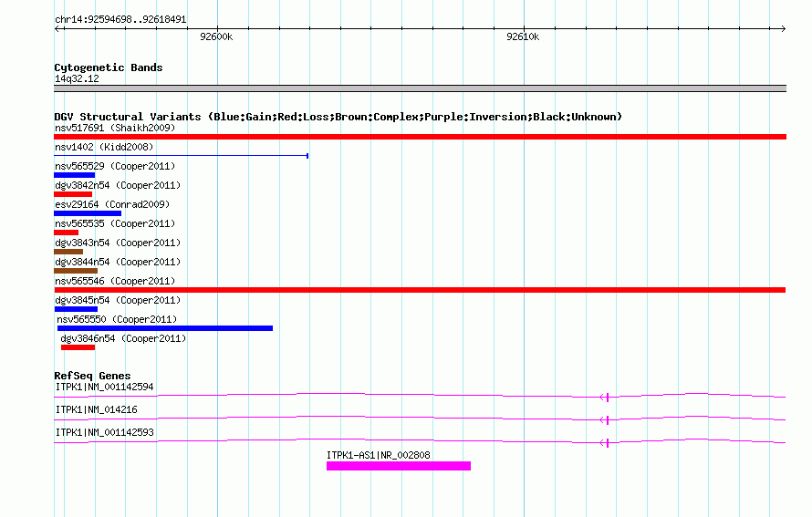Click the nsv565535 (Cooper2011) label
The height and width of the screenshot is (517, 812).
pyautogui.click(x=115, y=223)
